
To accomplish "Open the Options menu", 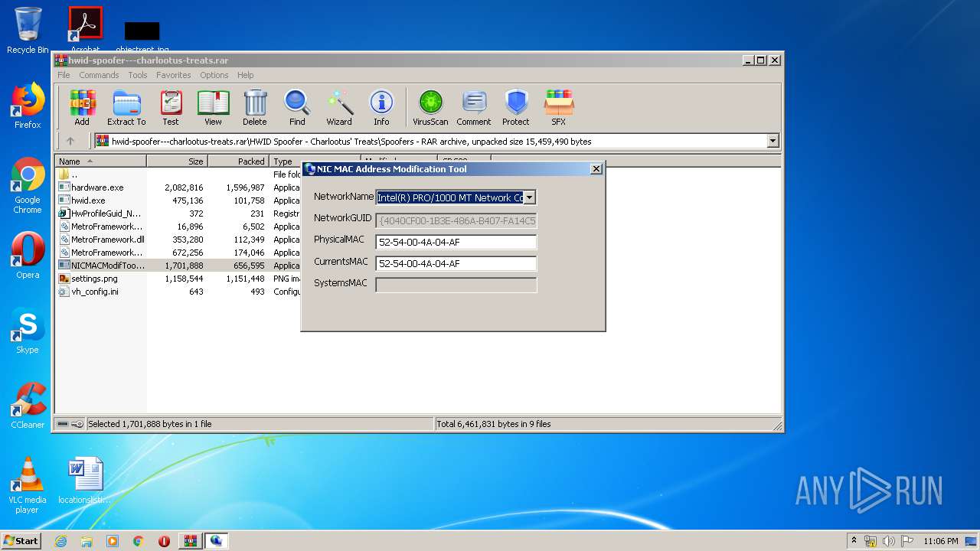I will [x=214, y=75].
